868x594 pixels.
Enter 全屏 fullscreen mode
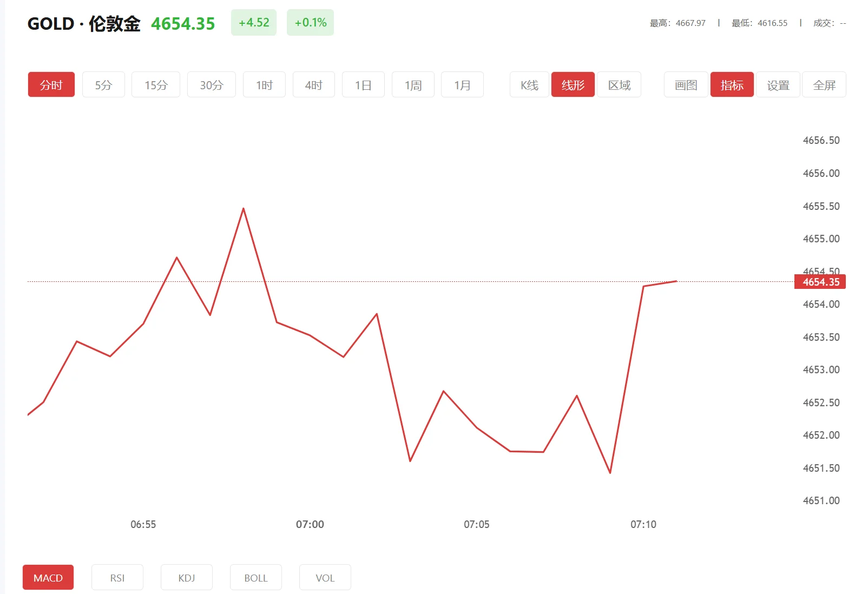tap(824, 84)
